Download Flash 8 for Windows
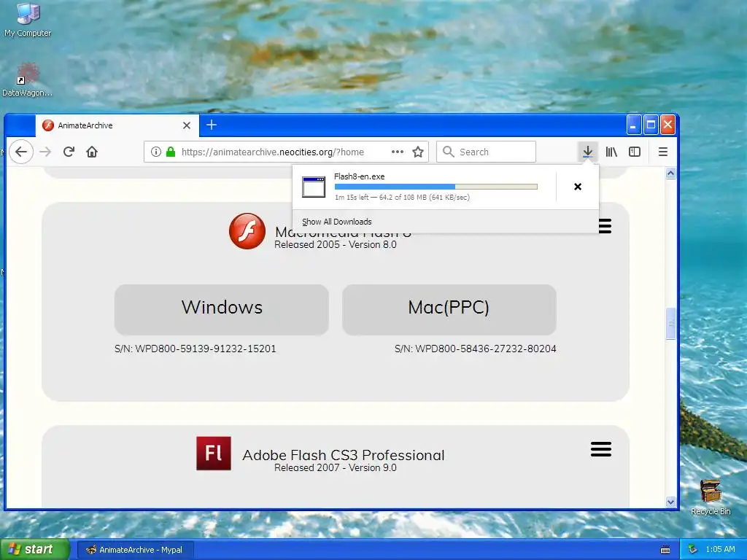The height and width of the screenshot is (560, 747). [x=222, y=309]
